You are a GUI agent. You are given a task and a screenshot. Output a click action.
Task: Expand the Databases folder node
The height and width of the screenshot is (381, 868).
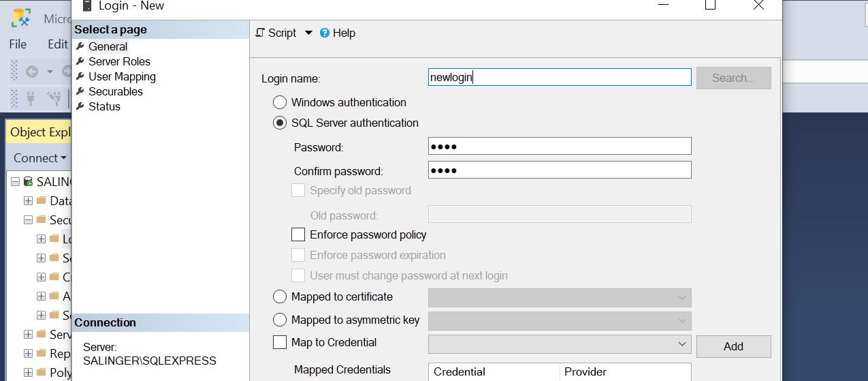point(28,201)
